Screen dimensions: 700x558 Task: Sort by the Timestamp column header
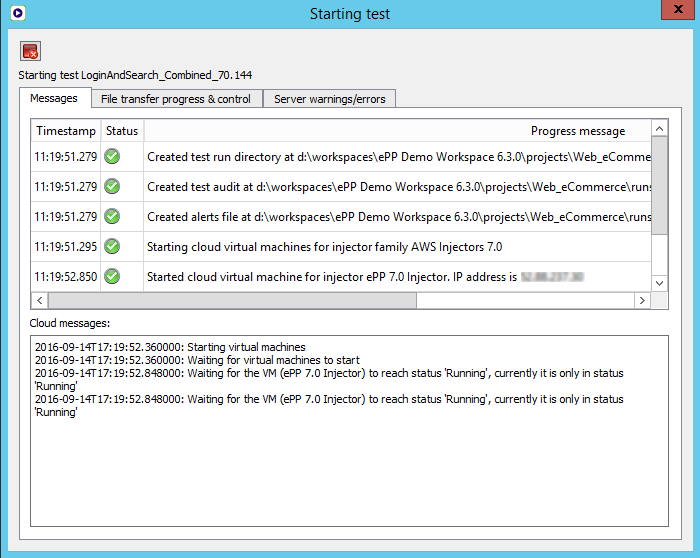[x=66, y=131]
